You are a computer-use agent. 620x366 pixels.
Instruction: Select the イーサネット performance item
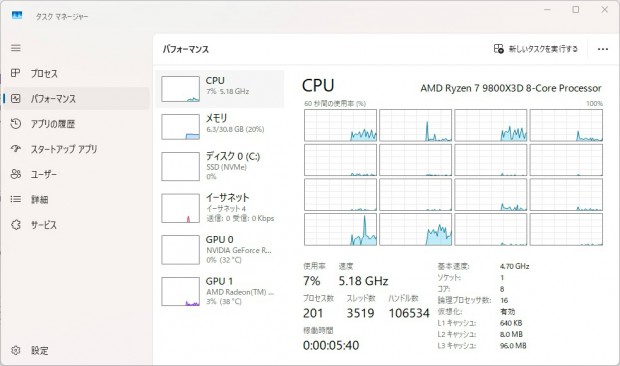coord(219,208)
